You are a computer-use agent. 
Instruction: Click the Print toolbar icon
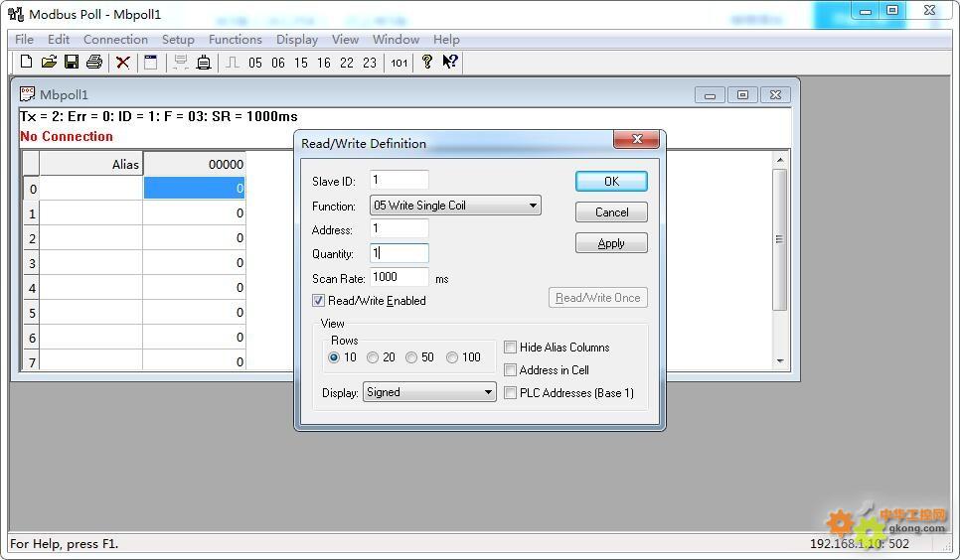click(94, 62)
